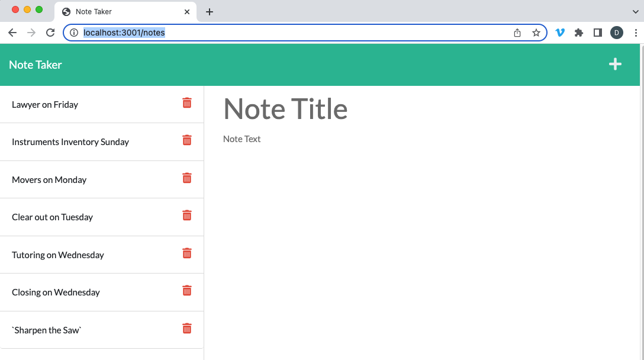Delete the Tutoring on Wednesday note

pos(186,253)
